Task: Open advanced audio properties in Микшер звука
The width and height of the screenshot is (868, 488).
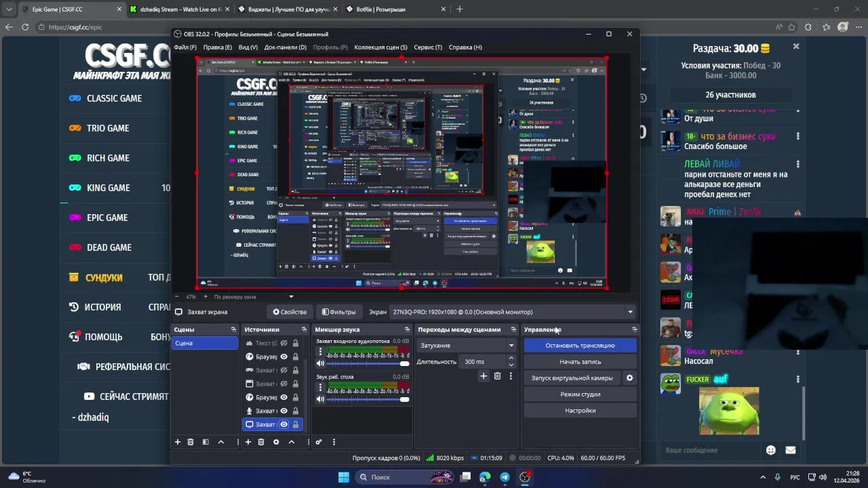Action: click(x=319, y=442)
